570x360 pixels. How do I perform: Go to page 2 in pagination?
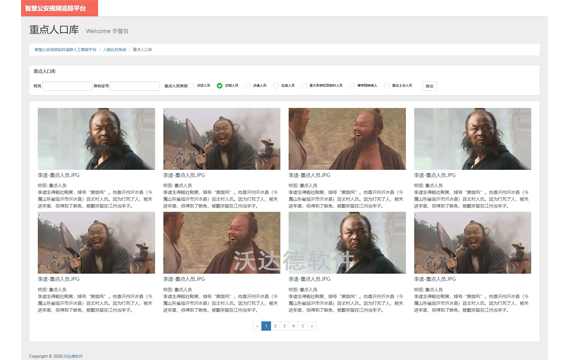point(275,326)
